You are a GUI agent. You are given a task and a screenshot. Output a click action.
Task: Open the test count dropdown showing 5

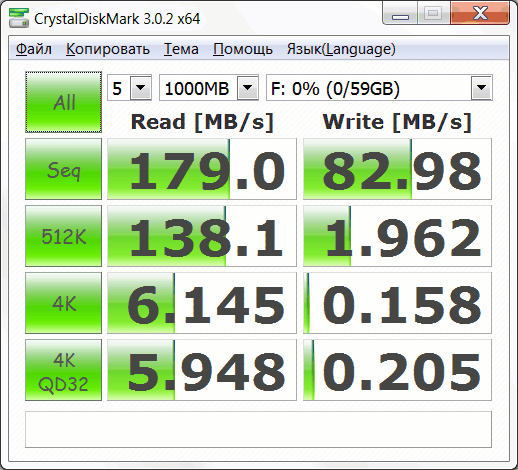pos(129,88)
